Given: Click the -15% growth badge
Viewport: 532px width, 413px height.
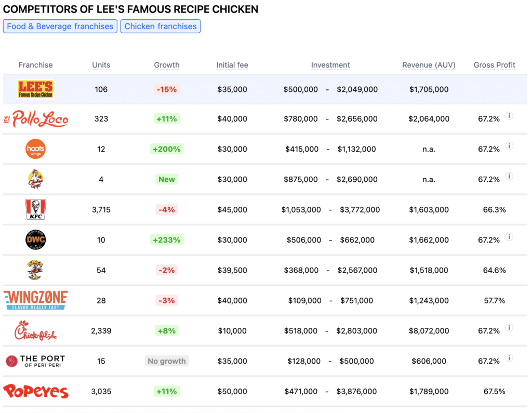Looking at the screenshot, I should click(x=167, y=89).
